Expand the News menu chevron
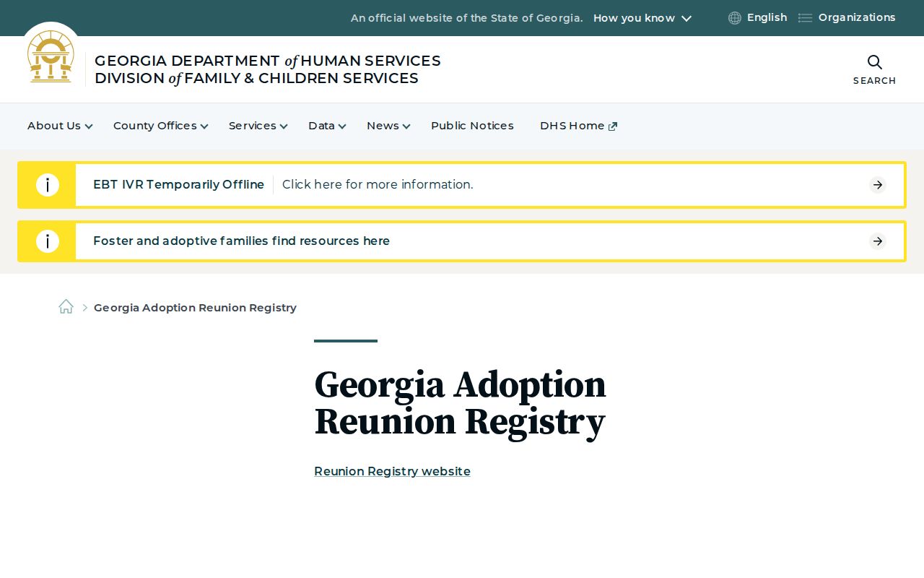924x578 pixels. (406, 126)
